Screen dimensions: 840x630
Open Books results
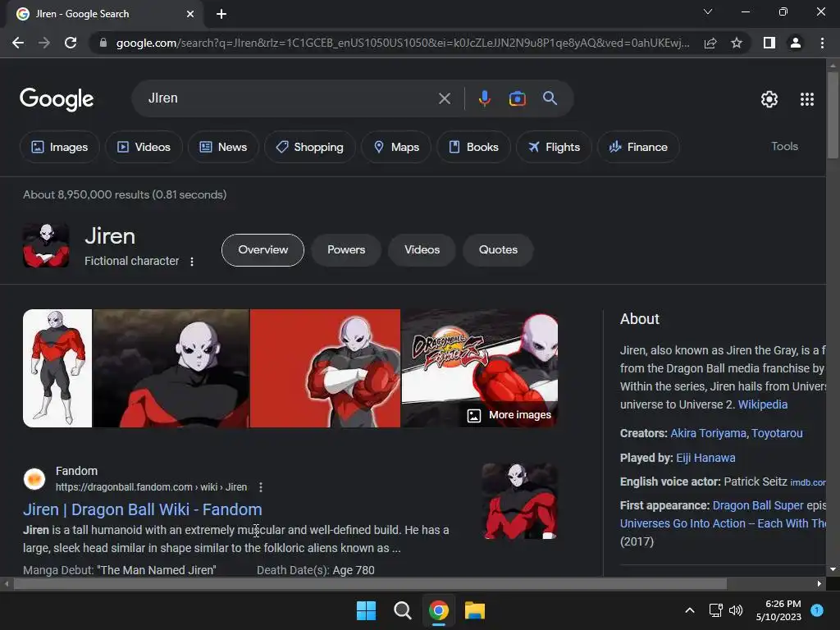click(x=473, y=147)
